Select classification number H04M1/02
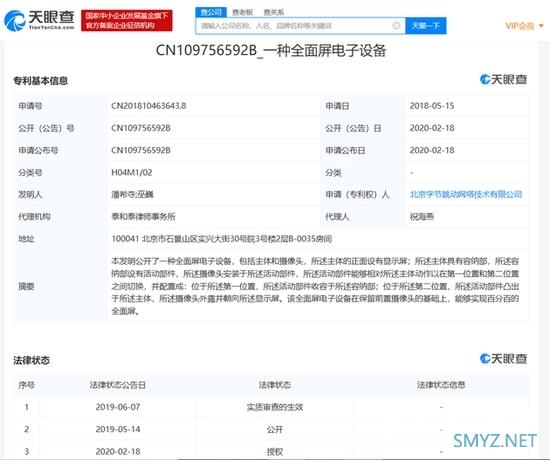The height and width of the screenshot is (460, 550). 132,172
